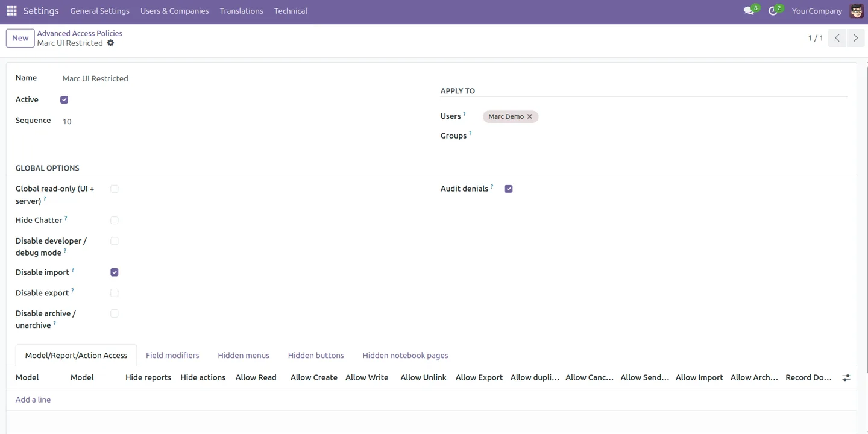
Task: Show help tooltip for Disable export
Action: [72, 291]
